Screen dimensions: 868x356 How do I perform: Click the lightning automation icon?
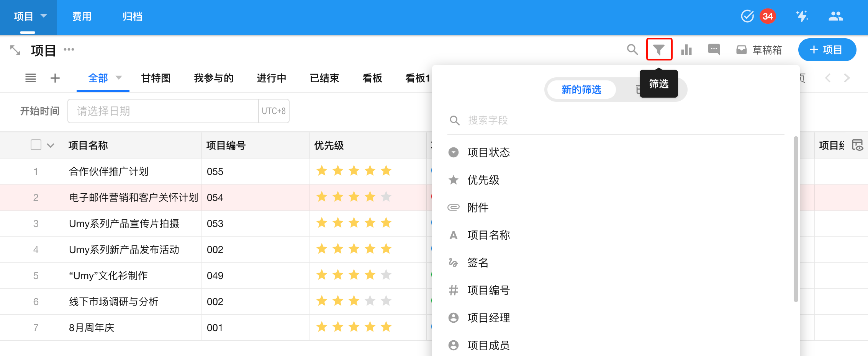tap(802, 16)
